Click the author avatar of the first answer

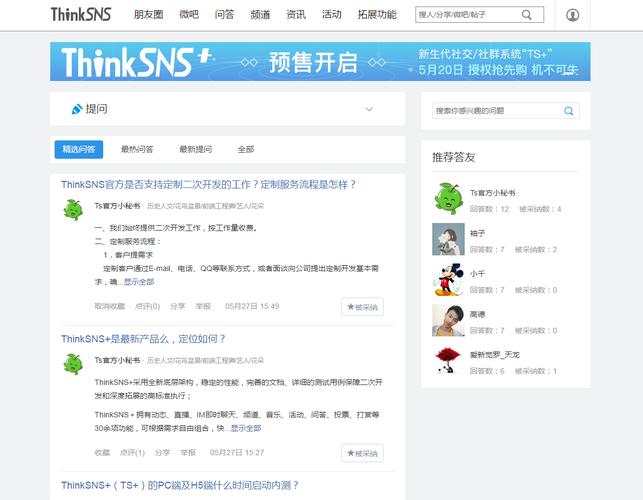coord(73,210)
